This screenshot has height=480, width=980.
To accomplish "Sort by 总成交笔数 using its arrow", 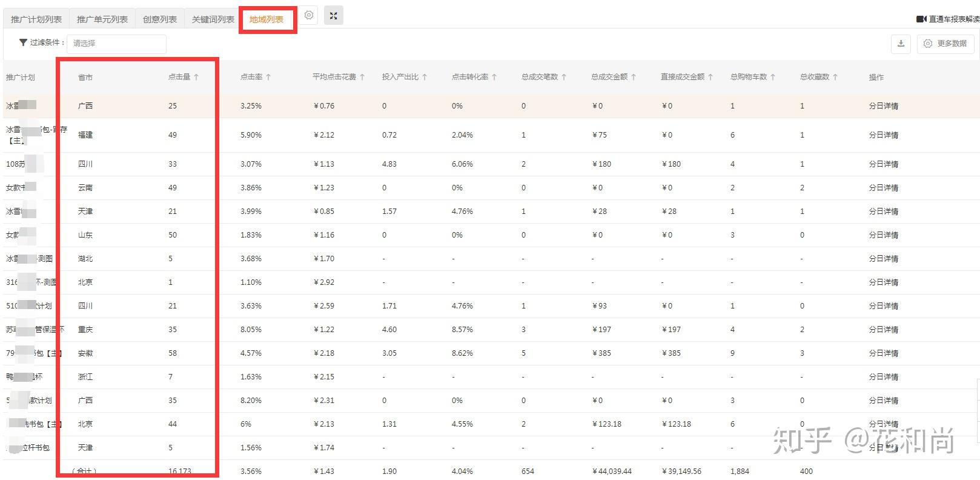I will click(564, 77).
